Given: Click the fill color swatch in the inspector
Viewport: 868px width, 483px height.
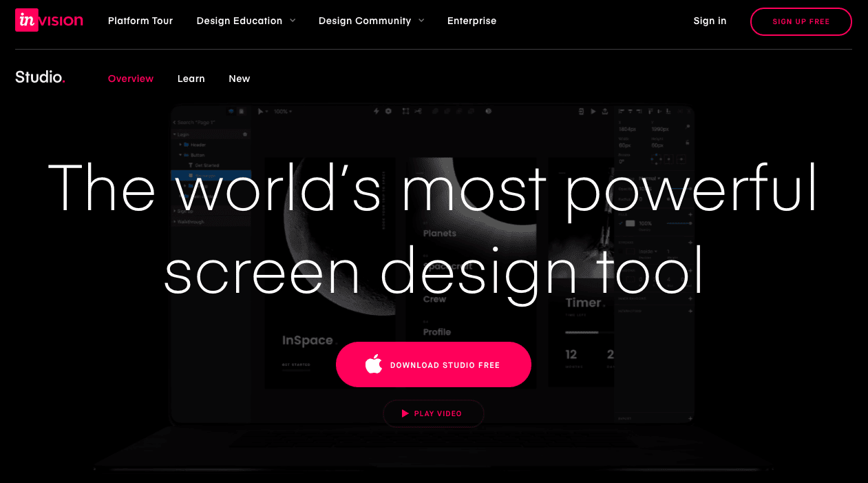Looking at the screenshot, I should click(630, 223).
